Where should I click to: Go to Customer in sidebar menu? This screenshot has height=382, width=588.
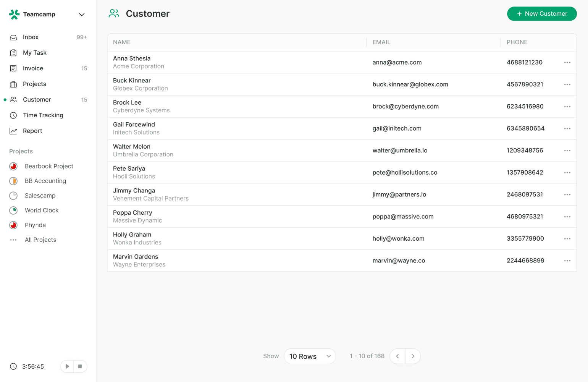37,100
